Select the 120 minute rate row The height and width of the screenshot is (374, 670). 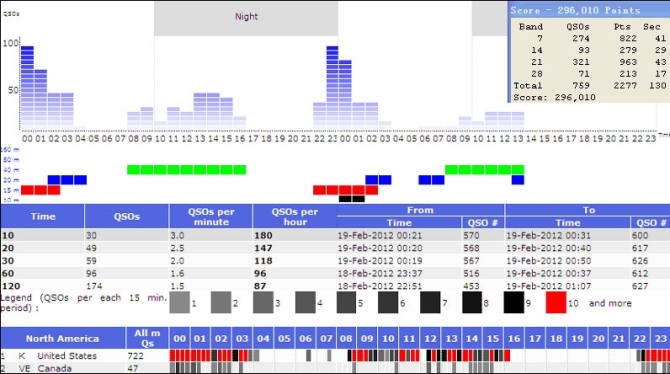(335, 286)
